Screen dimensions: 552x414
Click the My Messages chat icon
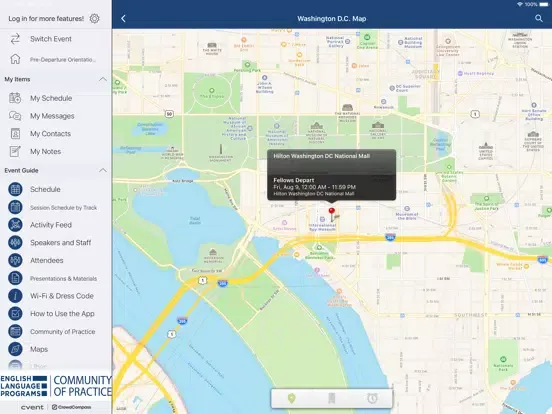[x=15, y=116]
